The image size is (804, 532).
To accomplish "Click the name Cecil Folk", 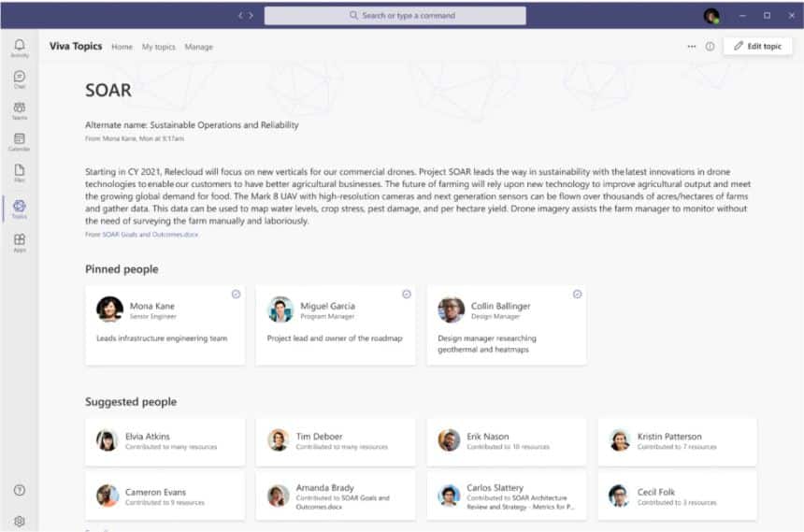I will [x=655, y=492].
